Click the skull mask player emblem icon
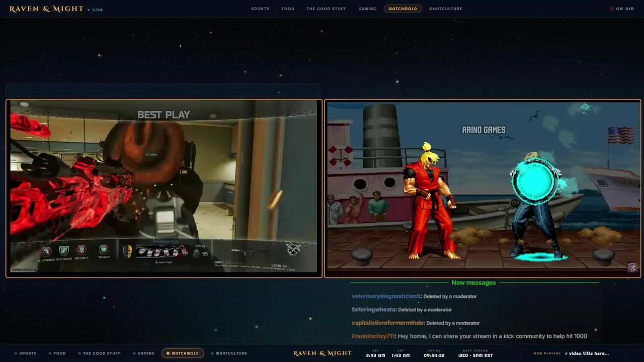The height and width of the screenshot is (362, 644). coord(127,251)
